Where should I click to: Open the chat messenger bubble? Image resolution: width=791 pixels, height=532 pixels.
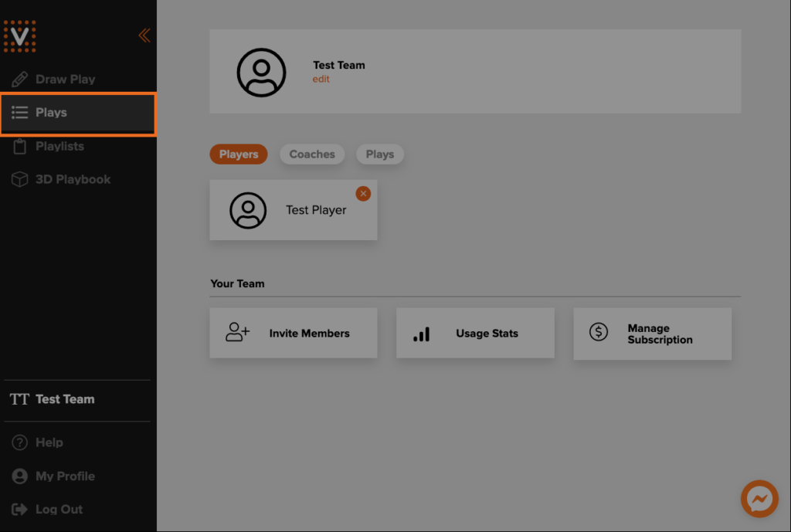[x=759, y=499]
